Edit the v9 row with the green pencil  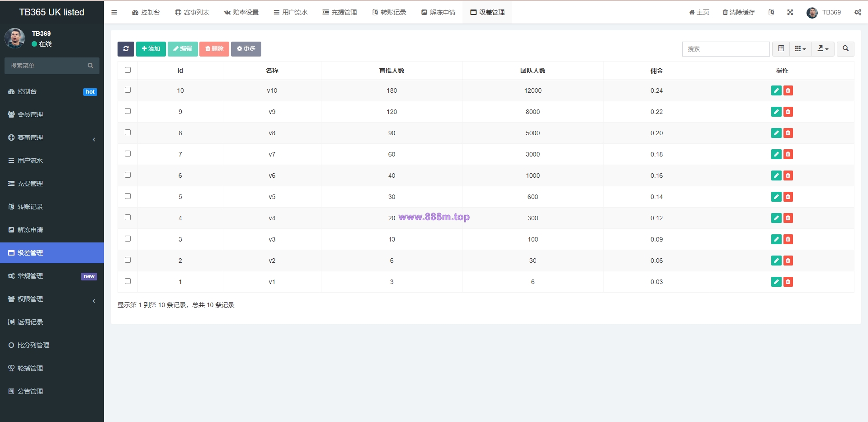pos(776,112)
